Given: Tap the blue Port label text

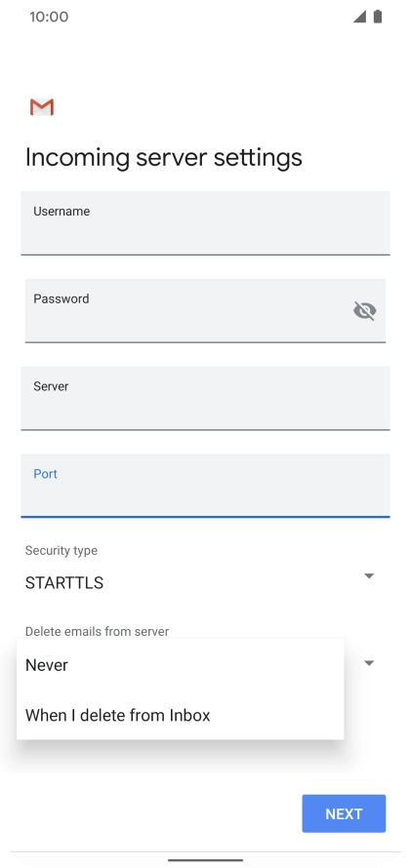Looking at the screenshot, I should (x=46, y=474).
